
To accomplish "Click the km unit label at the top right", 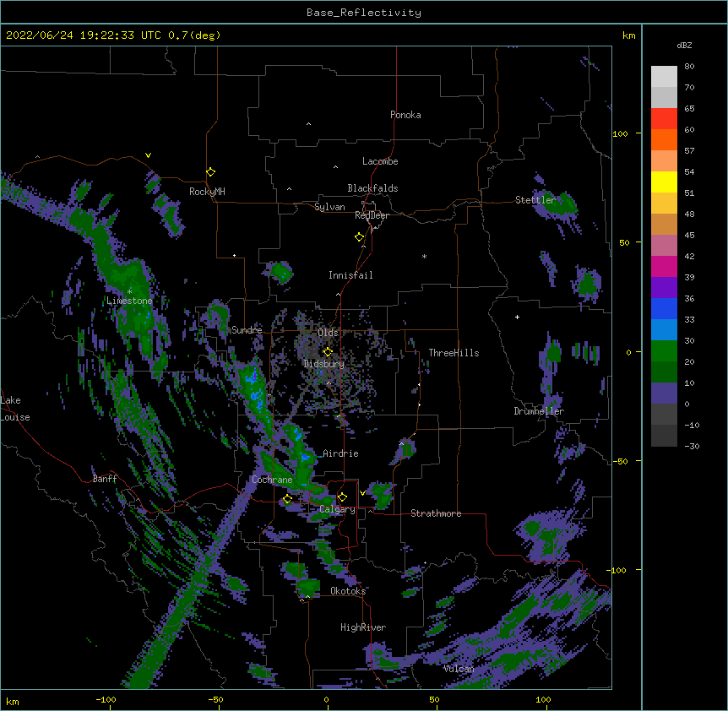I will pyautogui.click(x=629, y=35).
